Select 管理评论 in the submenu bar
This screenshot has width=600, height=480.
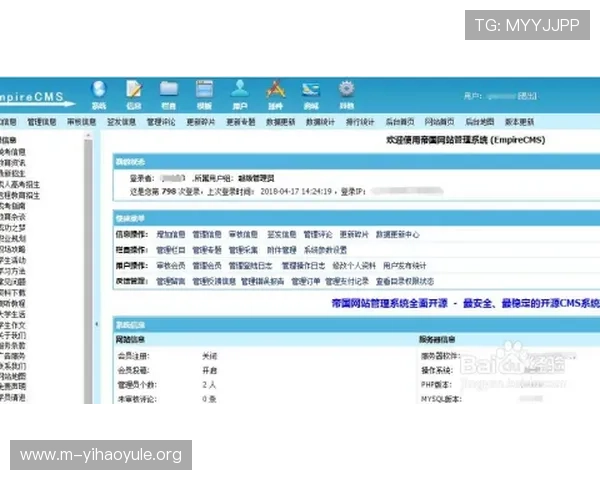(161, 122)
